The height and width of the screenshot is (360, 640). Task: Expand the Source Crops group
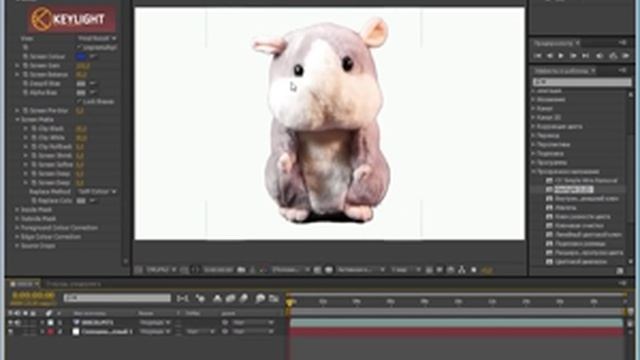17,246
